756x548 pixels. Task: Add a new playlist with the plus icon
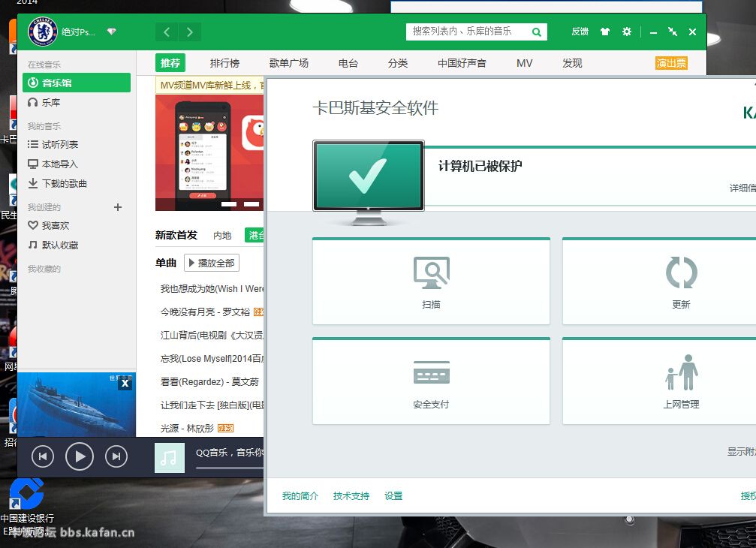click(118, 207)
